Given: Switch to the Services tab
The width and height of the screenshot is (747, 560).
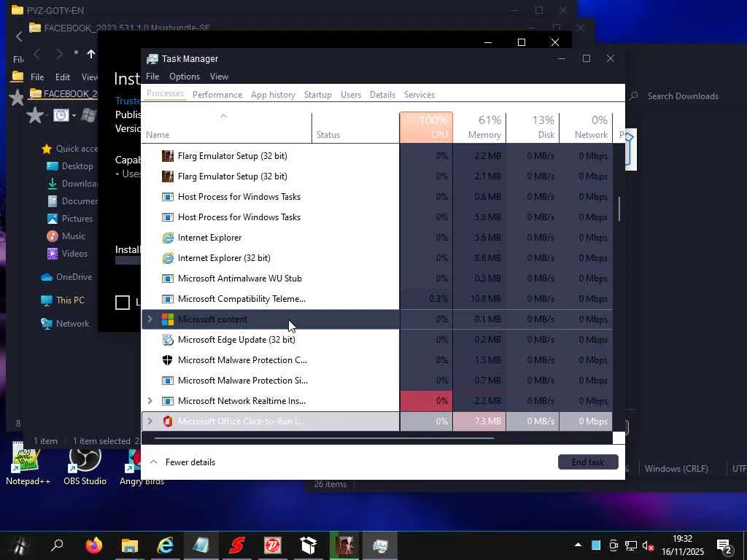Looking at the screenshot, I should 419,95.
